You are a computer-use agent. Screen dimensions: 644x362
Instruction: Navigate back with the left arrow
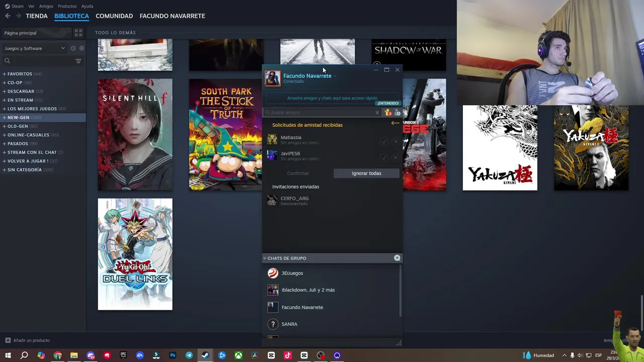tap(8, 16)
